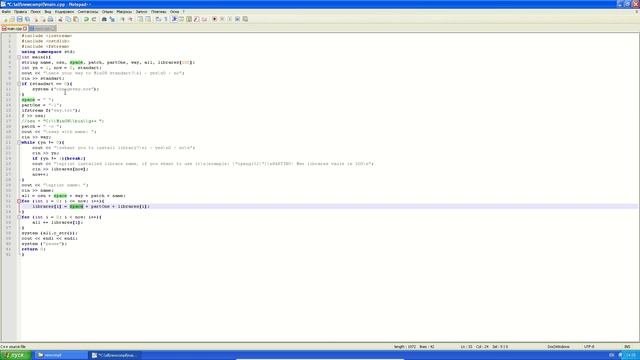This screenshot has height=360, width=640.
Task: Close the inactive second tab with its X
Action: 53,29
